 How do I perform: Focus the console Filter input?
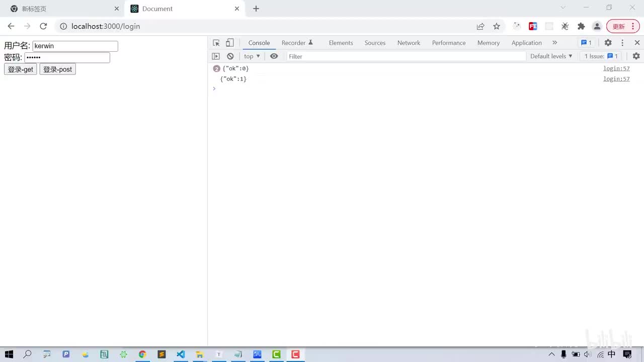coord(406,56)
